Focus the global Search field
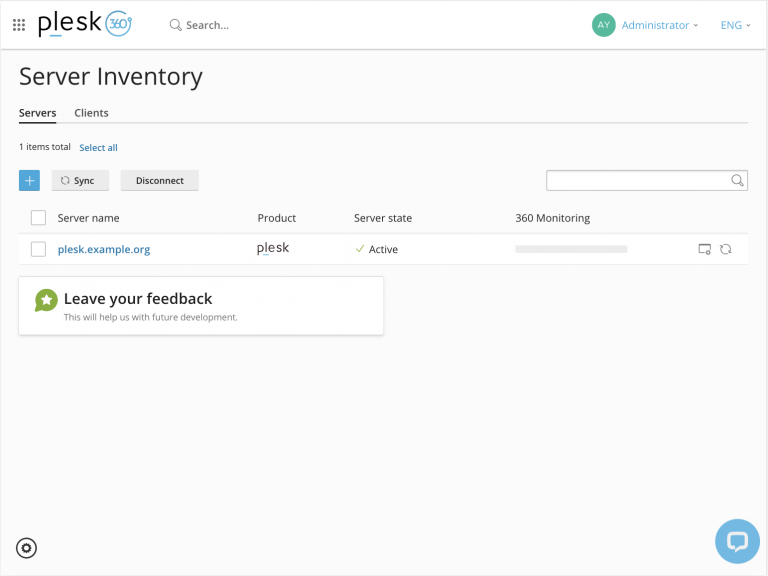768x576 pixels. tap(207, 25)
